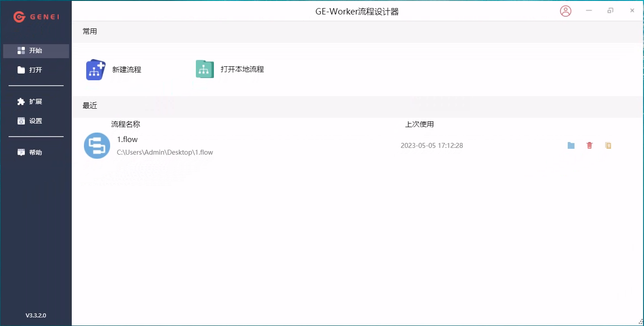Open the 扩展 extensions section
This screenshot has height=326, width=644.
pos(36,102)
